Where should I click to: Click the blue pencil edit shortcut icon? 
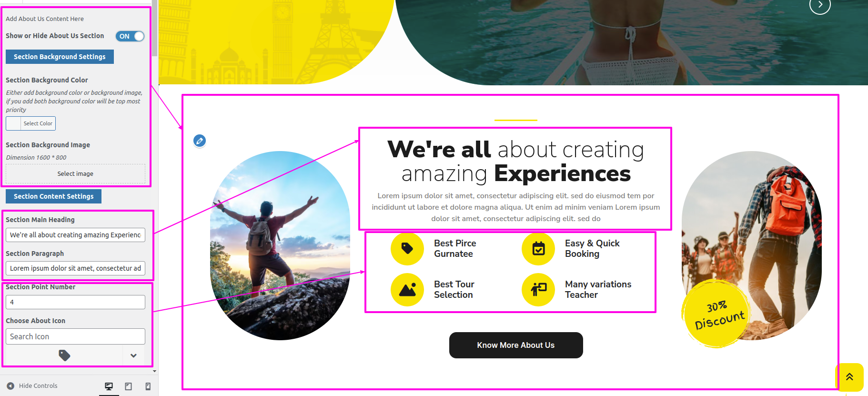[x=200, y=141]
